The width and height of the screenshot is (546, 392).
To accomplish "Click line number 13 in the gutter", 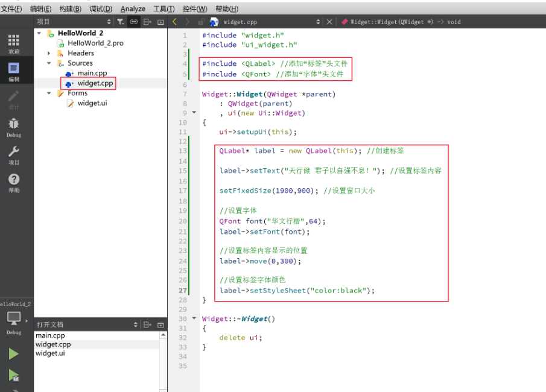I will tap(183, 151).
